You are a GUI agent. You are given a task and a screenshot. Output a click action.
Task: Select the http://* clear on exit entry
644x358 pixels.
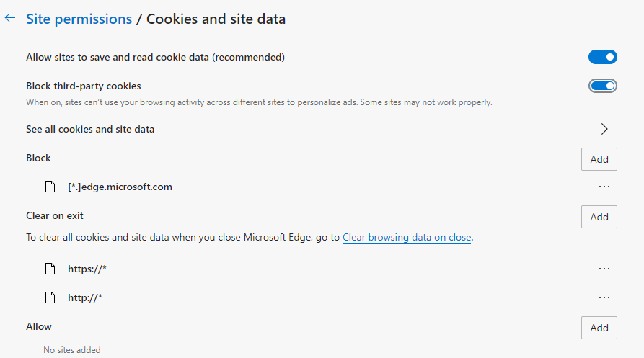pyautogui.click(x=85, y=297)
